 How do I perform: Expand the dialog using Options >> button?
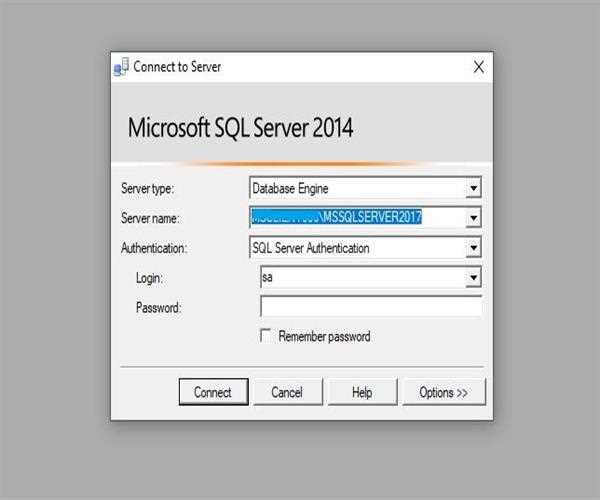click(443, 393)
